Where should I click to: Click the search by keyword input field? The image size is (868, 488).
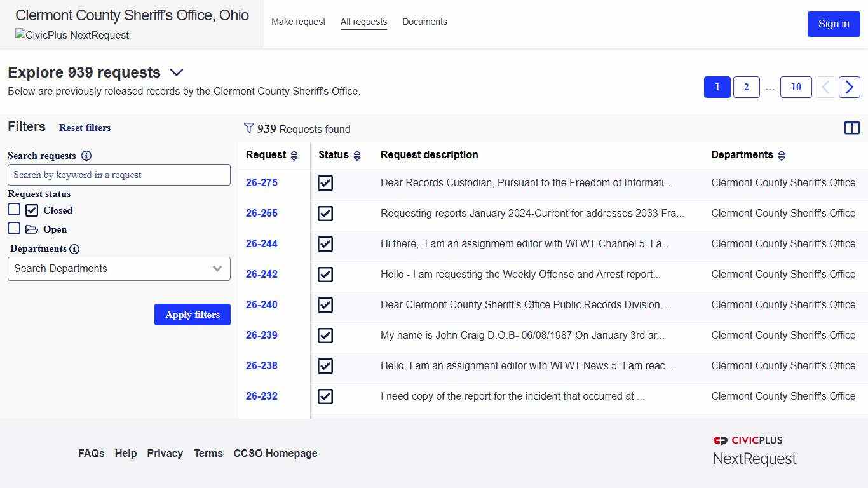click(119, 175)
